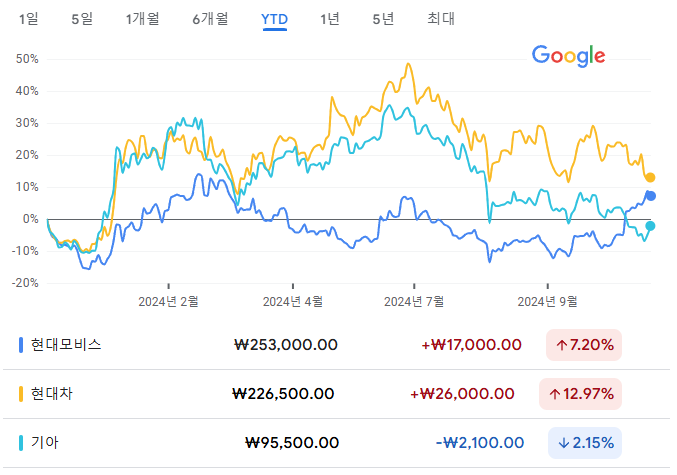The width and height of the screenshot is (677, 475).
Task: Click the -₩2,100.00 change value
Action: click(480, 443)
